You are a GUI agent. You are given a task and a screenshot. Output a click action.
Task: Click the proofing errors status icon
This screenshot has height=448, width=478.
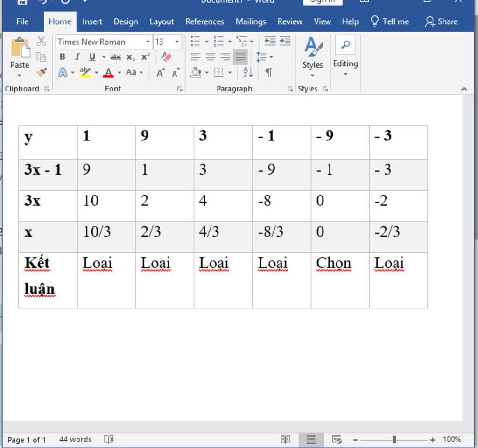[x=109, y=439]
